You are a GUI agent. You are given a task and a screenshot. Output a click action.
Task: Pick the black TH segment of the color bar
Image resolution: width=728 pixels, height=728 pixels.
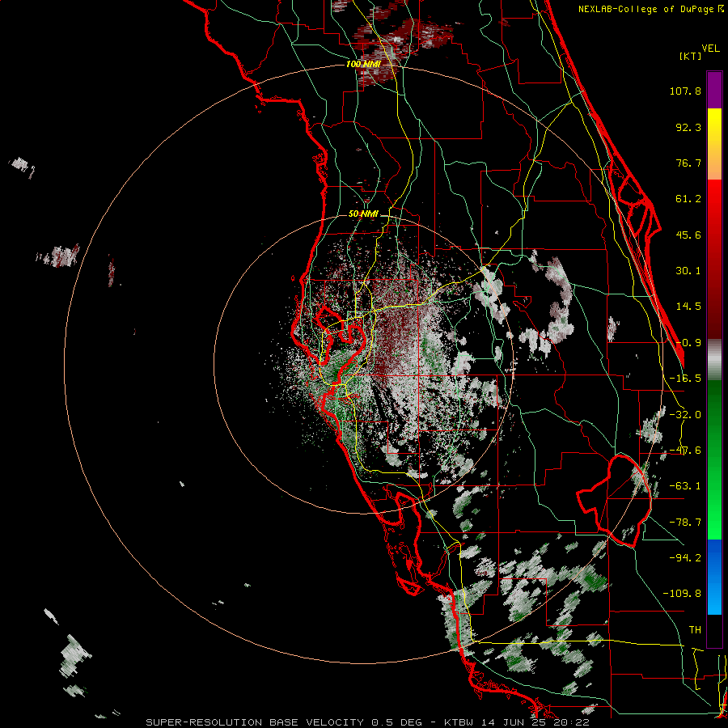(x=714, y=630)
